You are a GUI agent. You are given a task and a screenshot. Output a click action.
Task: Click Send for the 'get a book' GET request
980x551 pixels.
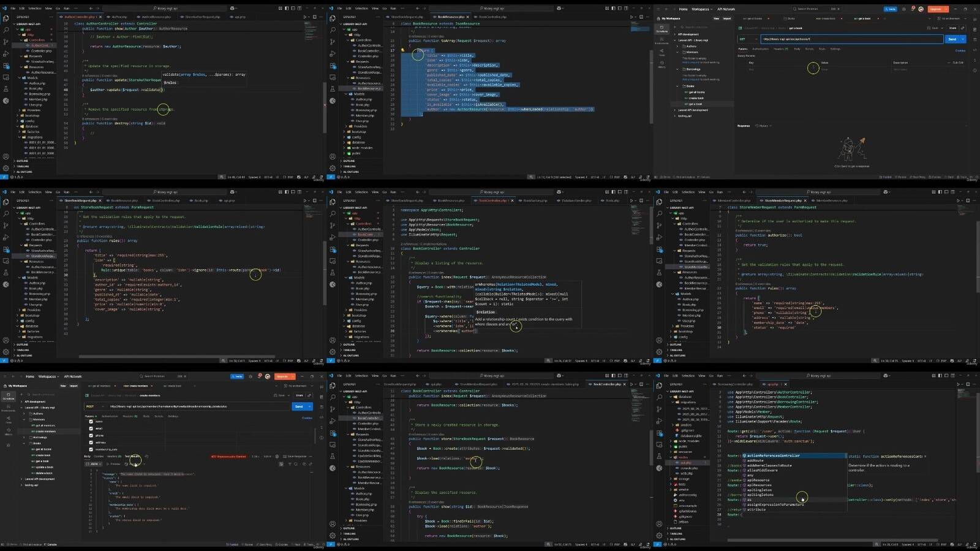952,39
